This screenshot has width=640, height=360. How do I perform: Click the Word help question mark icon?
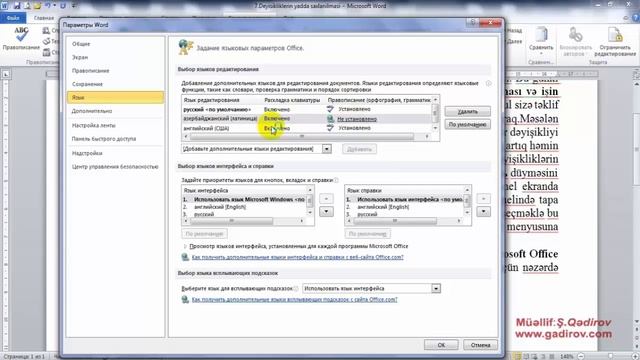(x=636, y=18)
